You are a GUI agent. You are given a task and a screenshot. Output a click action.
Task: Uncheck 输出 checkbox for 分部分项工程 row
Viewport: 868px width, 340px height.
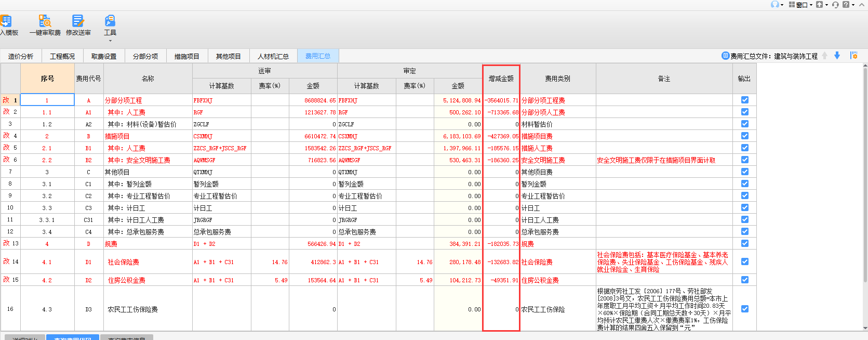pyautogui.click(x=744, y=100)
